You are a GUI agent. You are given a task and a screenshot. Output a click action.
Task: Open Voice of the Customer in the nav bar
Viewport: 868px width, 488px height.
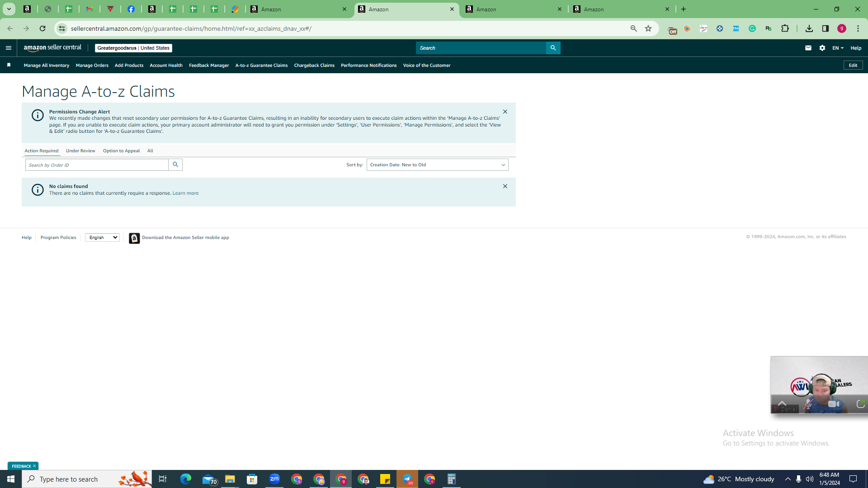(x=427, y=66)
